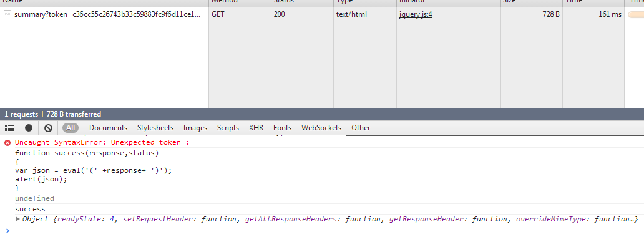Select the All filter toggle
Image resolution: width=644 pixels, height=237 pixels.
pyautogui.click(x=71, y=128)
